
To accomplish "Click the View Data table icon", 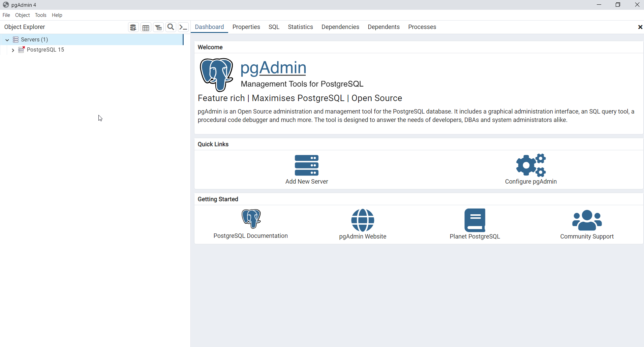I will [x=146, y=28].
